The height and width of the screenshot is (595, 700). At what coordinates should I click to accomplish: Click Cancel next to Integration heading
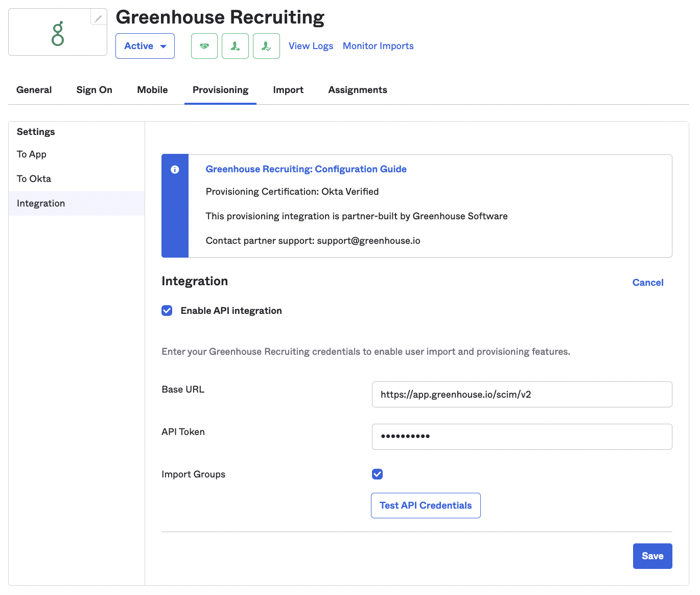pyautogui.click(x=648, y=283)
